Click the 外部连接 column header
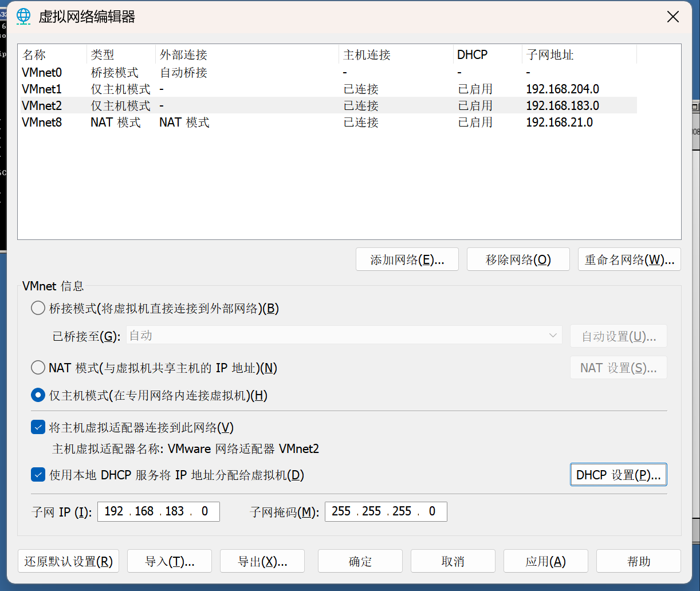Screen dimensions: 700x591 (247, 55)
